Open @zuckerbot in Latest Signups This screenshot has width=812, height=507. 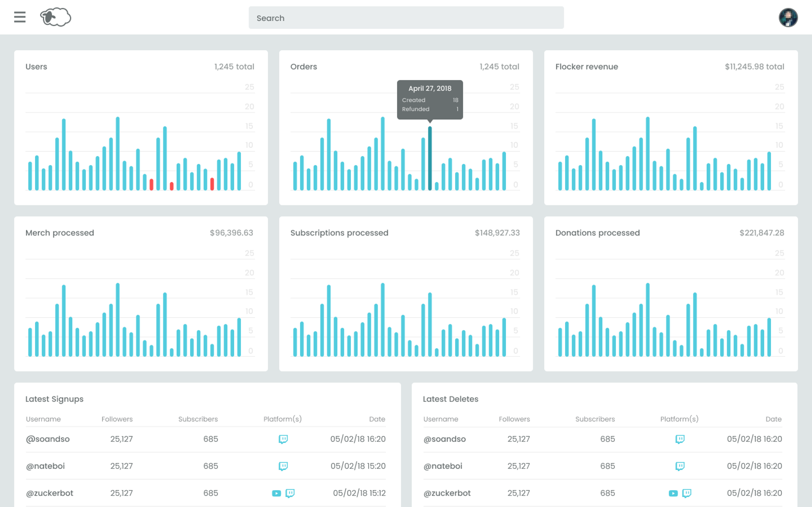tap(50, 493)
